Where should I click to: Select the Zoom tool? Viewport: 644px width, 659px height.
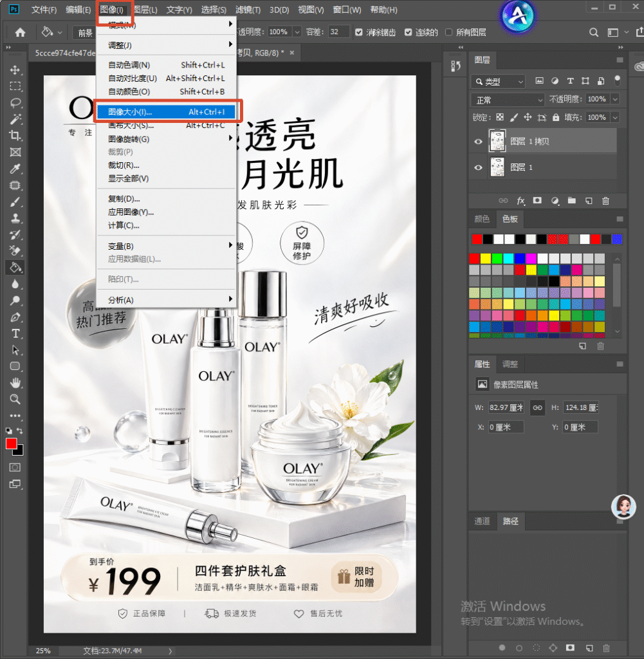(15, 399)
